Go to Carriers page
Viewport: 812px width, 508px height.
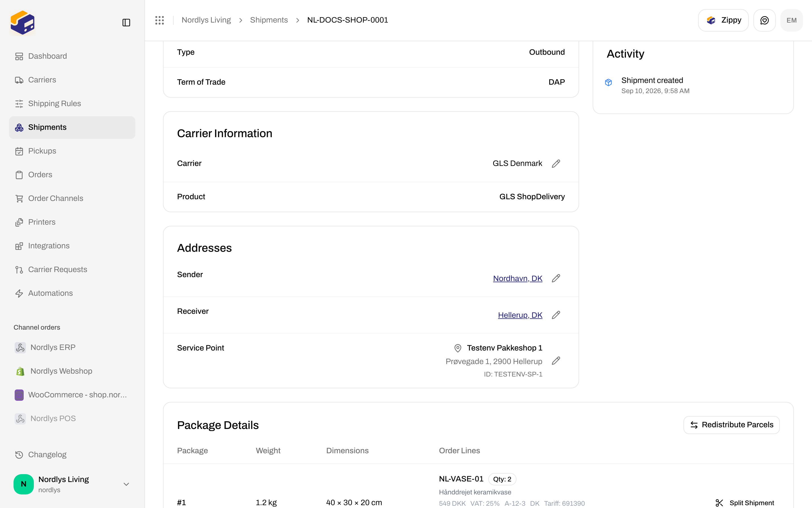tap(72, 80)
